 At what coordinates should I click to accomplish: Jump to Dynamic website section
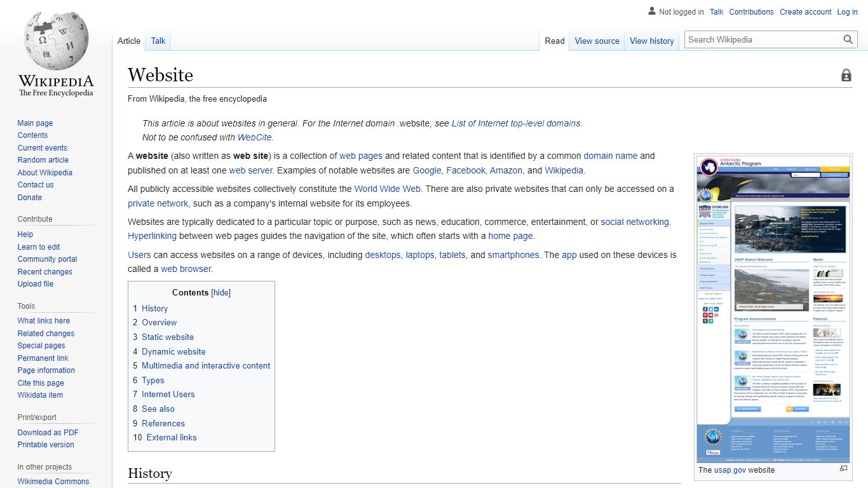click(173, 352)
